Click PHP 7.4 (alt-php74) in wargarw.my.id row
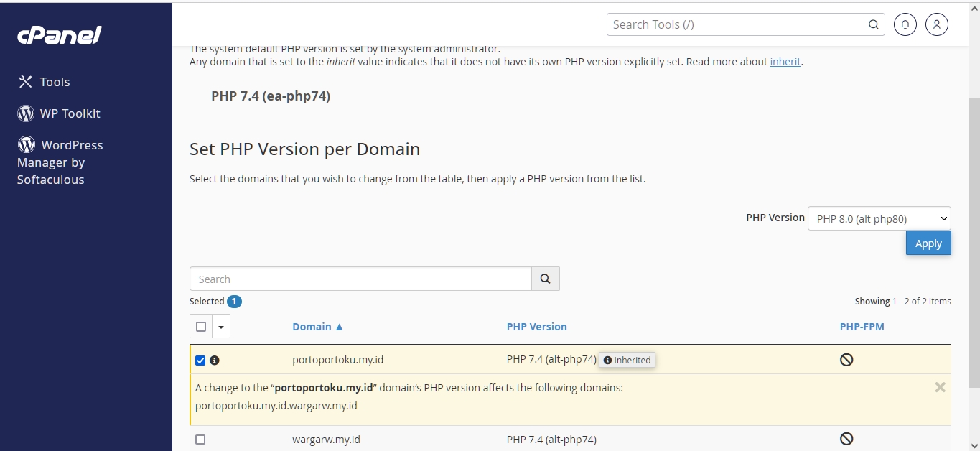This screenshot has height=451, width=980. tap(551, 439)
